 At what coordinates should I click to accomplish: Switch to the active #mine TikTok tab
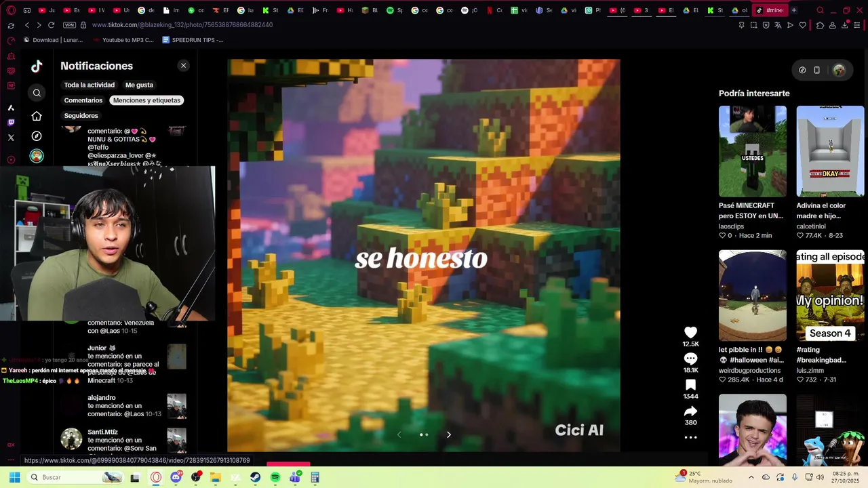pos(770,10)
